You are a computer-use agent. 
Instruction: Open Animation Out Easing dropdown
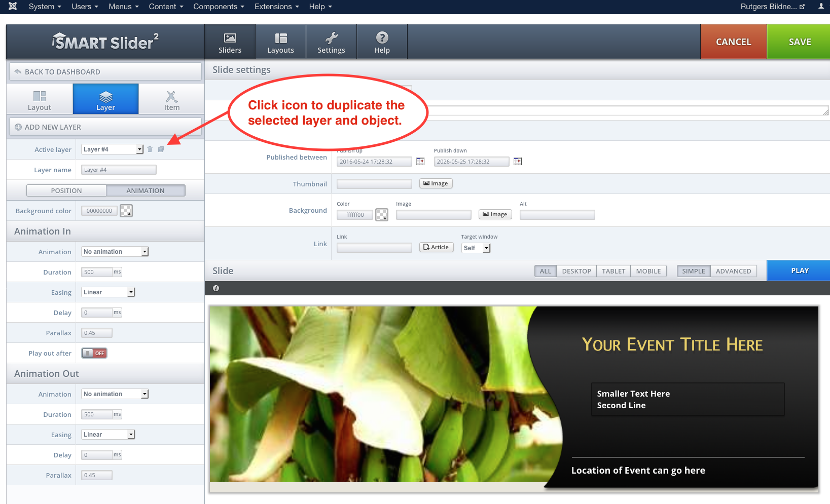pyautogui.click(x=108, y=435)
